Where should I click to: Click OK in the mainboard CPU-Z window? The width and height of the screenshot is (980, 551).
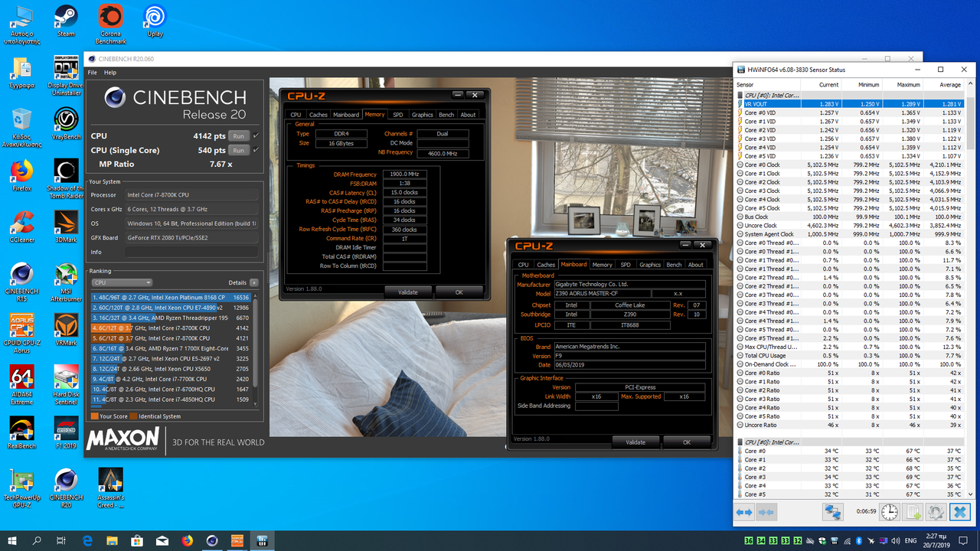pyautogui.click(x=687, y=442)
